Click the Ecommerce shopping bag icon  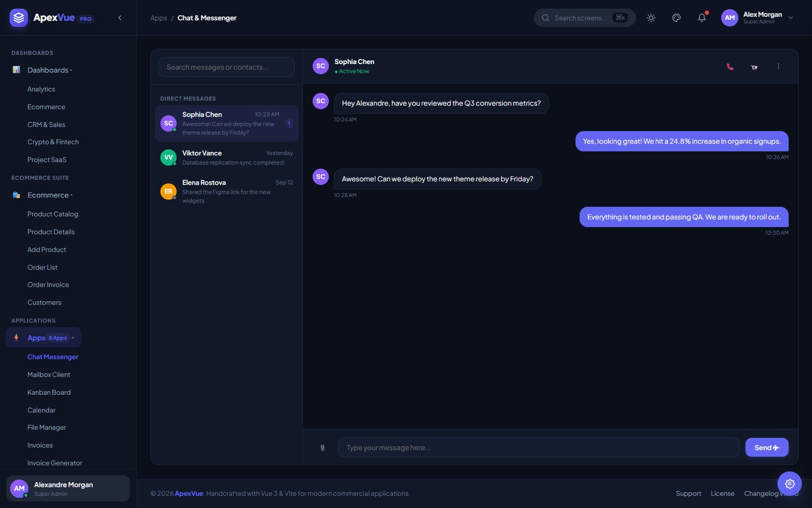pyautogui.click(x=16, y=195)
